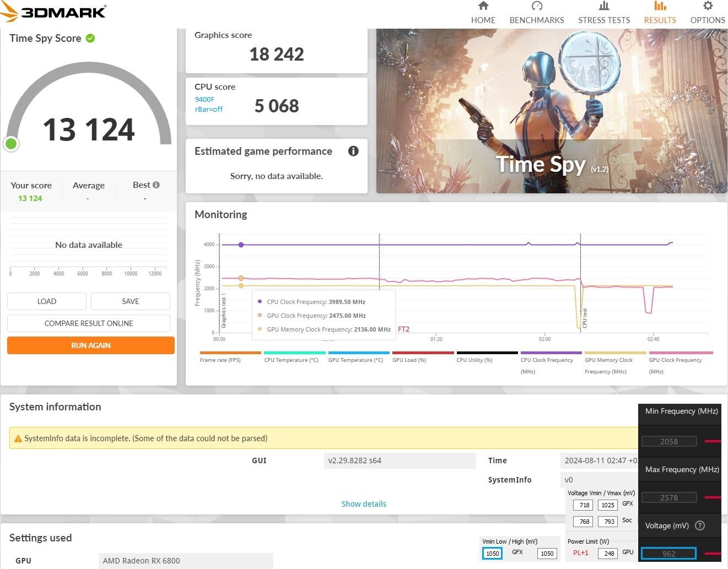Screen dimensions: 728x569
Task: Click COMPARE RESULT ONLINE button
Action: 89,323
